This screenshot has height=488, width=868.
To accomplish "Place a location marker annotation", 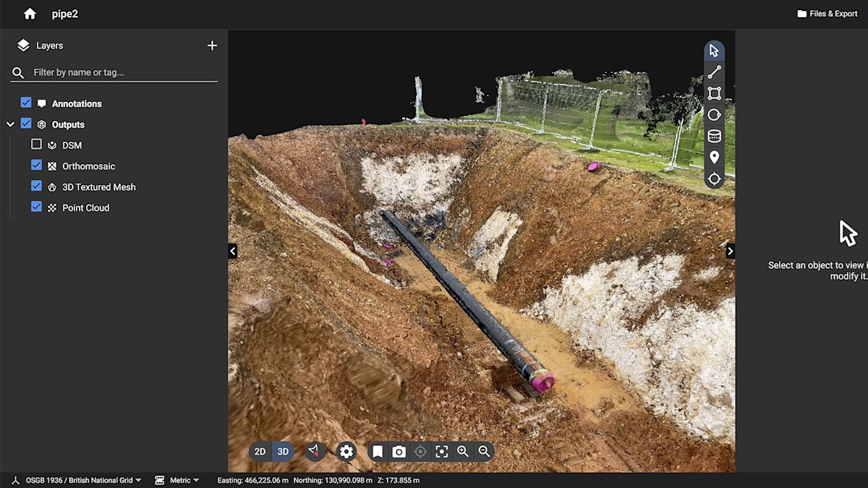I will pos(714,157).
